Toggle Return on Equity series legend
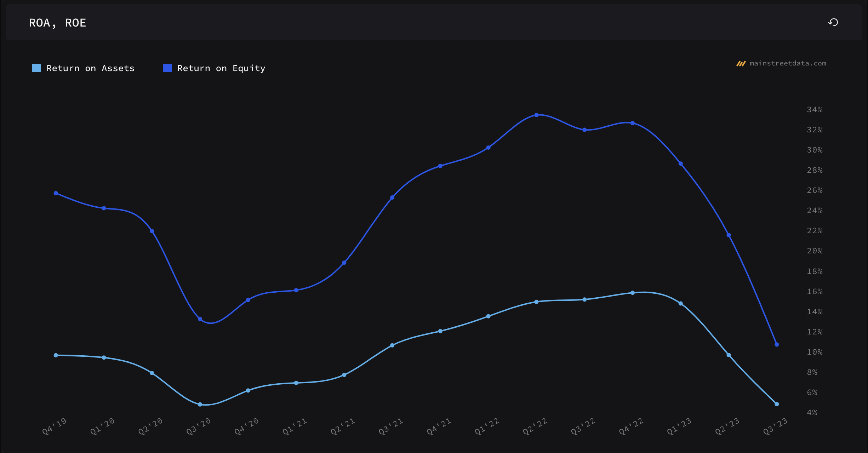 [221, 68]
